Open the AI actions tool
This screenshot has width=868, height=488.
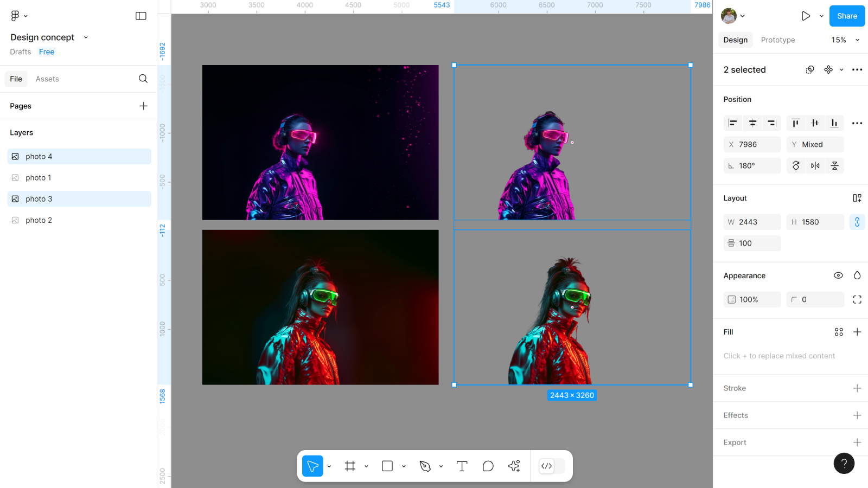click(x=514, y=466)
